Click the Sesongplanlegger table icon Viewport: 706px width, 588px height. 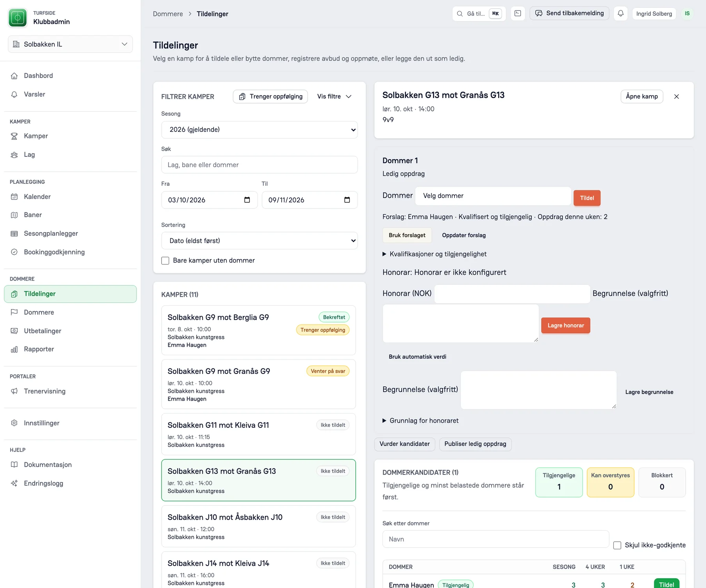(x=15, y=234)
